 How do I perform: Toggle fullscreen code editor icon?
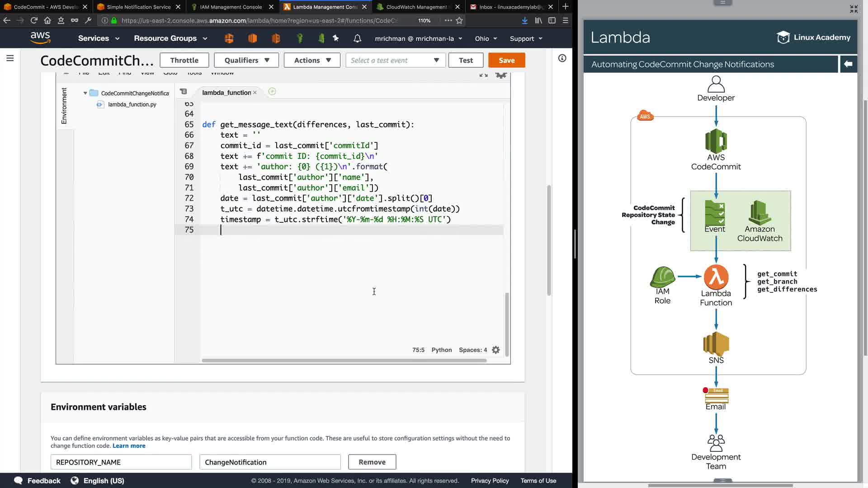[x=483, y=75]
